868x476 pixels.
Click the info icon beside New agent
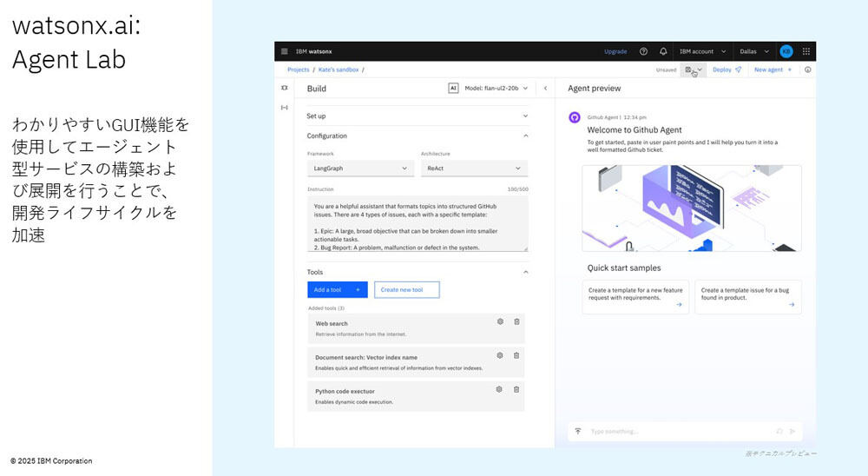[x=807, y=69]
